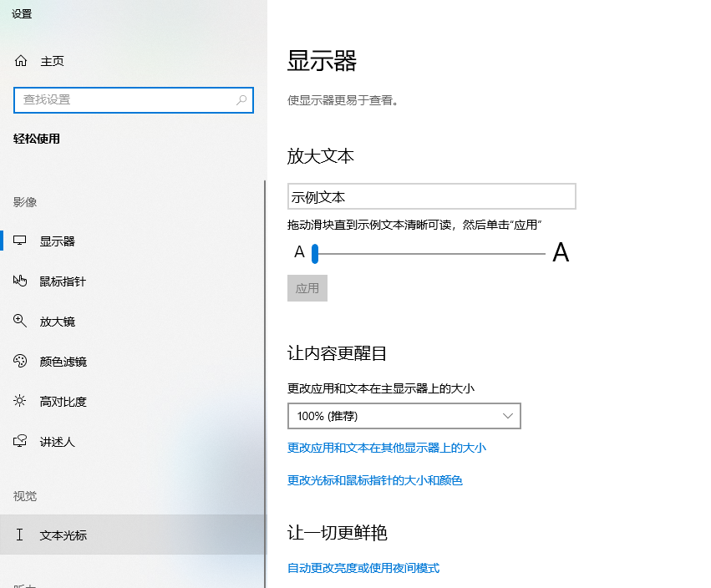711x588 pixels.
Task: Open Magnifier via its zoom icon
Action: point(21,322)
